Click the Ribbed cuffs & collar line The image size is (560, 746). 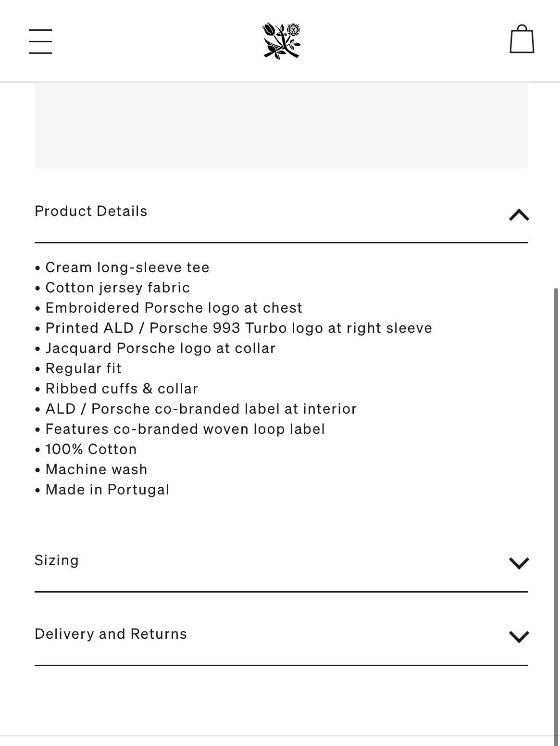coord(117,389)
